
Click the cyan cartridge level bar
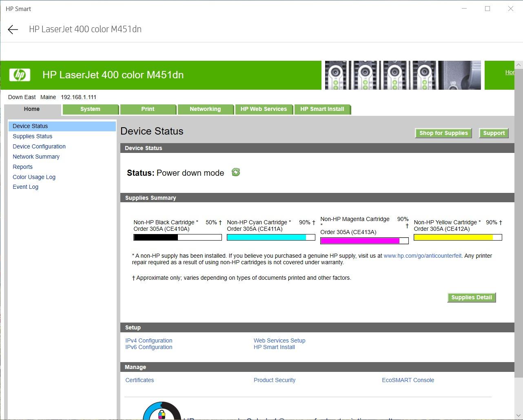click(271, 237)
